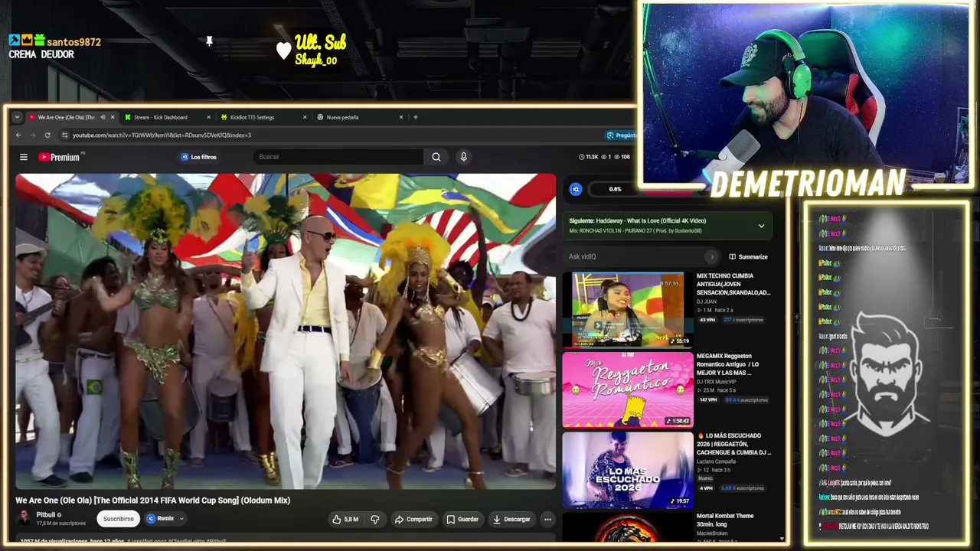This screenshot has height=551, width=980.
Task: Click the Ask vidIQ input field
Action: coord(634,257)
